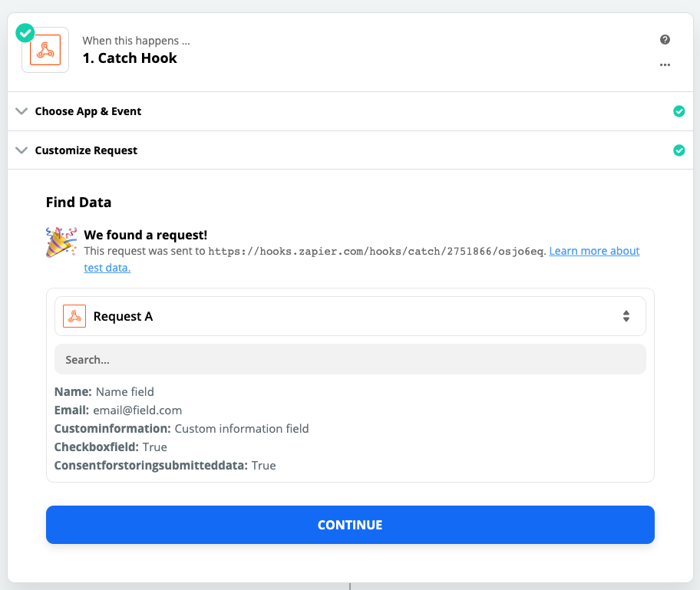
Task: Click the webhook icon in Request A selector
Action: 74,316
